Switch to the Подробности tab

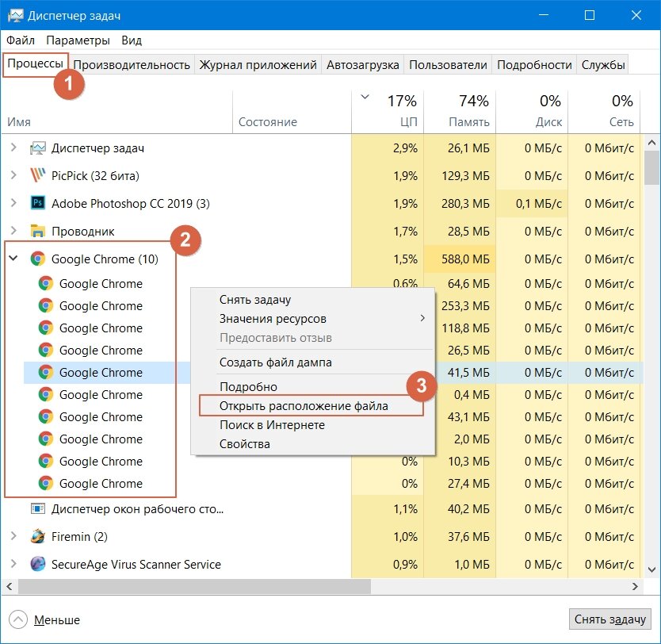(x=534, y=65)
